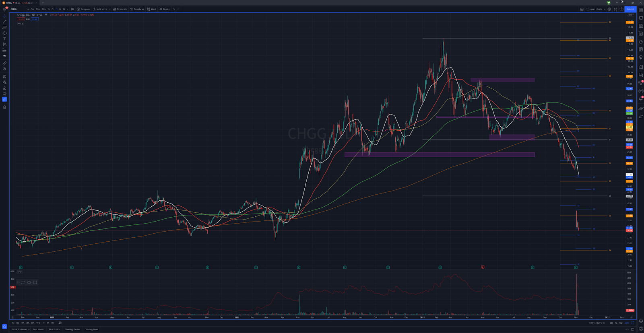Screen dimensions: 644x333
Task: Open chart settings gear in top toolbar
Action: [x=609, y=9]
